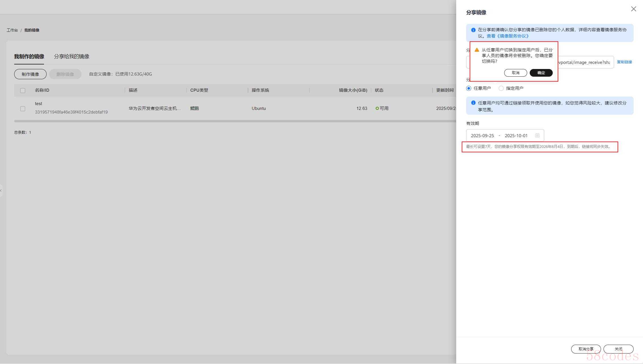Tick the checkbox for the test image row

(23, 109)
